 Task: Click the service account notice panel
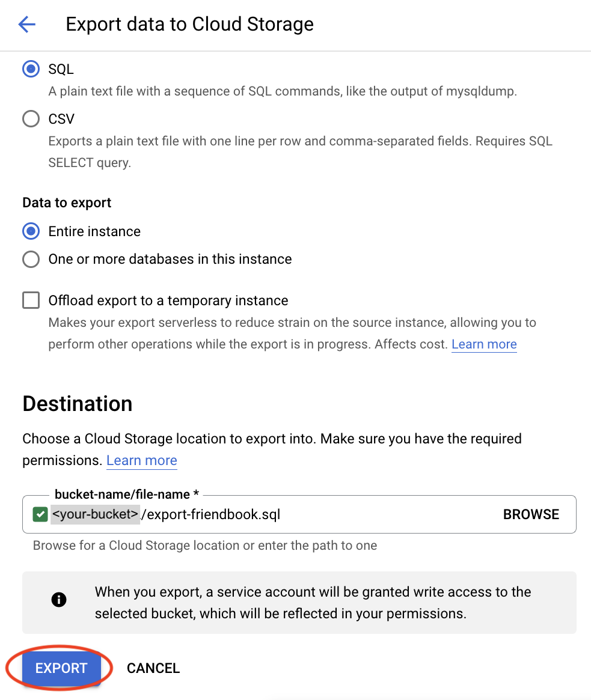[x=301, y=601]
